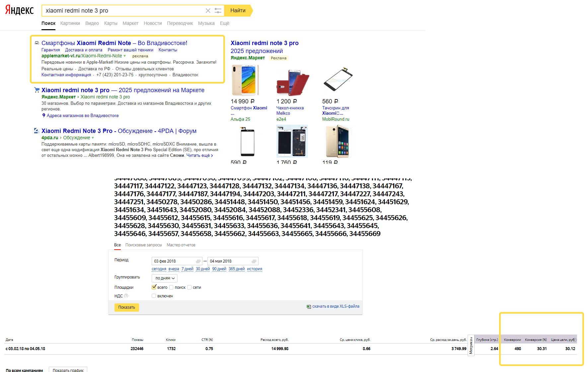Click the yellow Показать button
This screenshot has height=372, width=588.
[127, 307]
